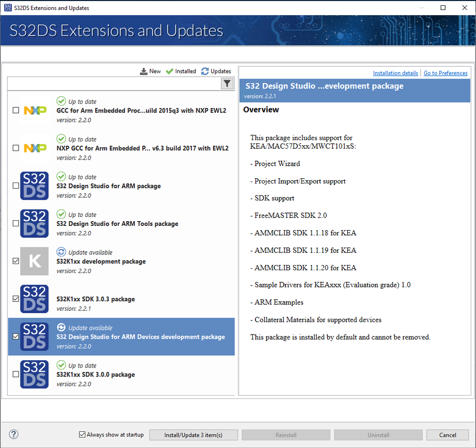Select the Updates filter tab
Viewport: 476px width, 448px height.
click(216, 71)
